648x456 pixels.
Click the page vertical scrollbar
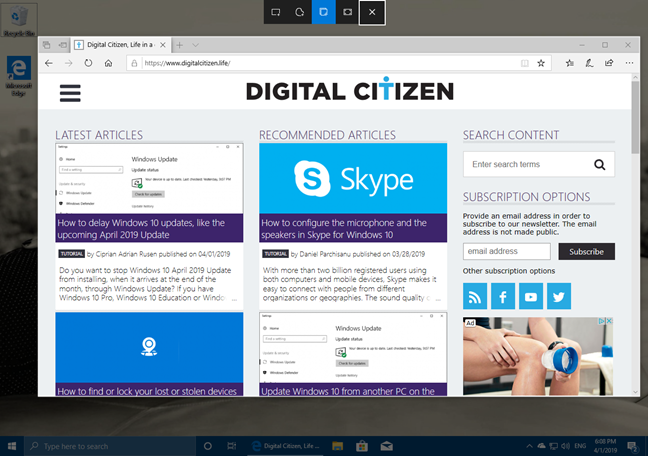pyautogui.click(x=635, y=117)
